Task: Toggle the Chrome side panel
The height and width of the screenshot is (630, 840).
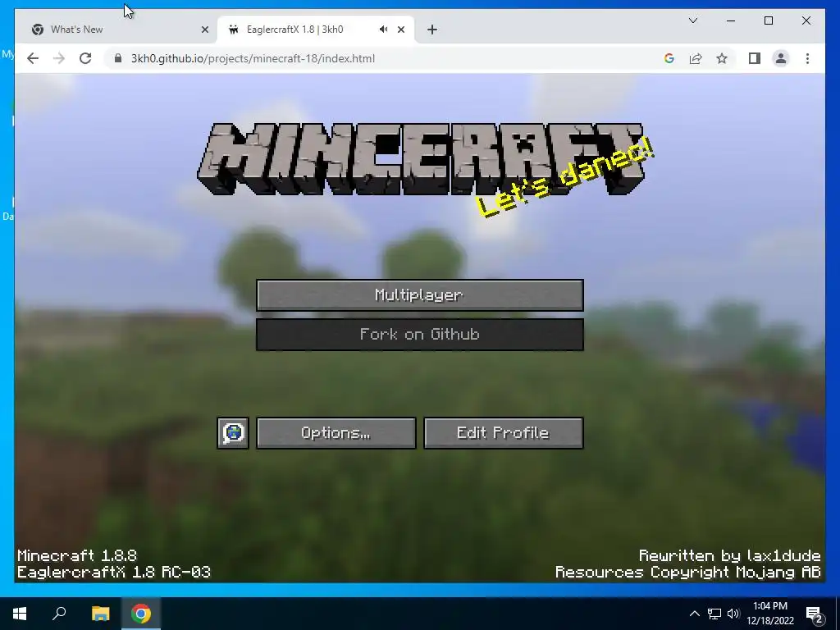Action: [755, 58]
